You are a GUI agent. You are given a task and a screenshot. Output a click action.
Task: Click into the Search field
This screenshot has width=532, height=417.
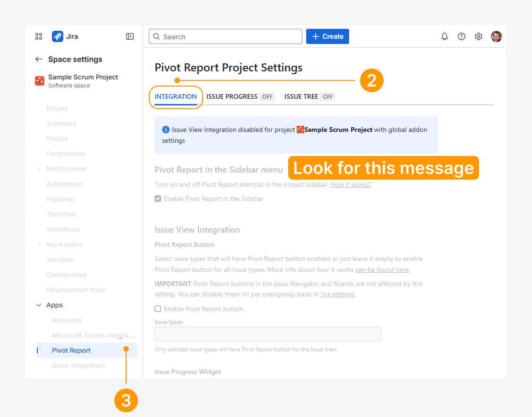226,36
